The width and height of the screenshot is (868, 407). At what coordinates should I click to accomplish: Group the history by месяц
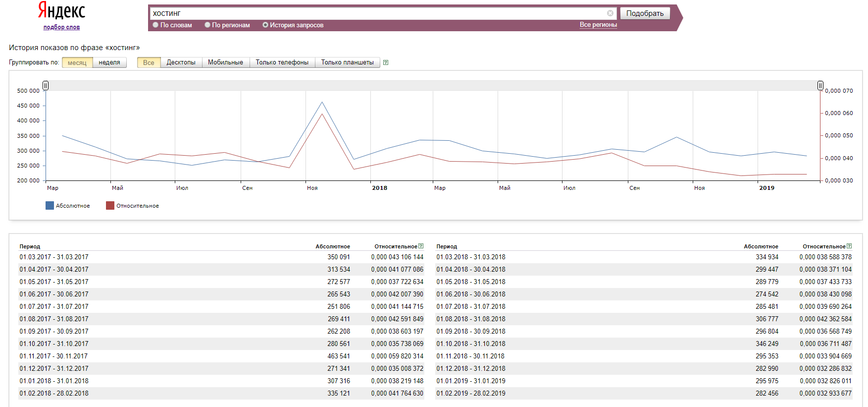point(77,62)
